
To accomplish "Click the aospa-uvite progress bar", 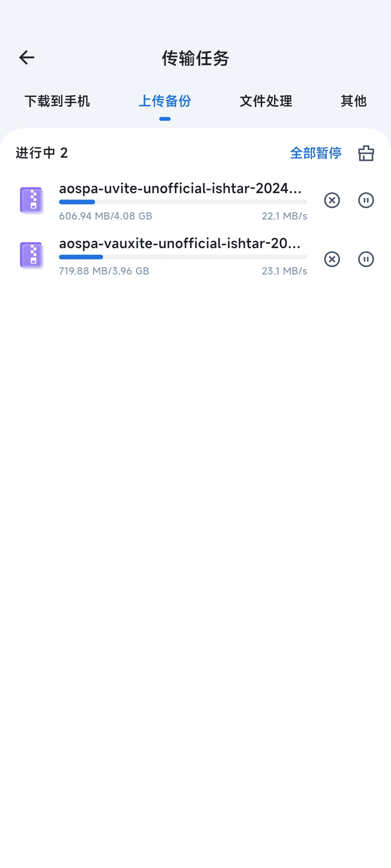I will 183,202.
